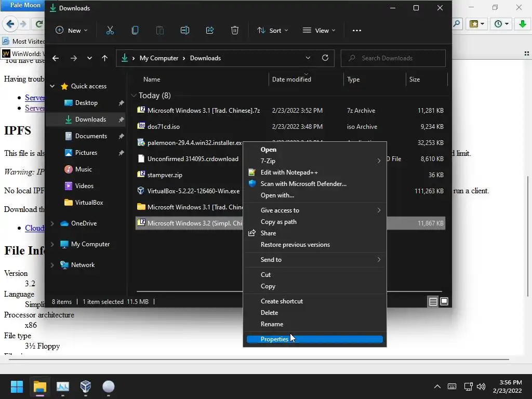This screenshot has height=399, width=532.
Task: Choose Copy as path
Action: (314, 222)
